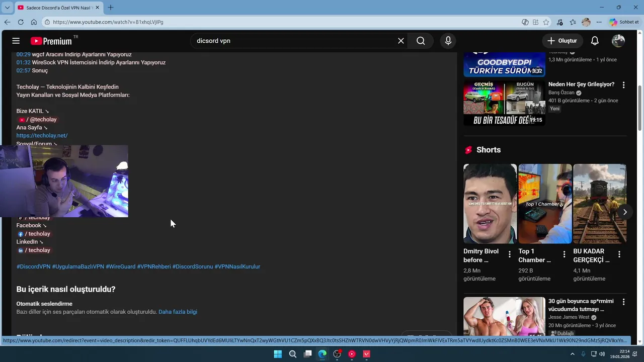Open Copilot 'Sohbet et' button
This screenshot has width=644, height=362.
624,22
